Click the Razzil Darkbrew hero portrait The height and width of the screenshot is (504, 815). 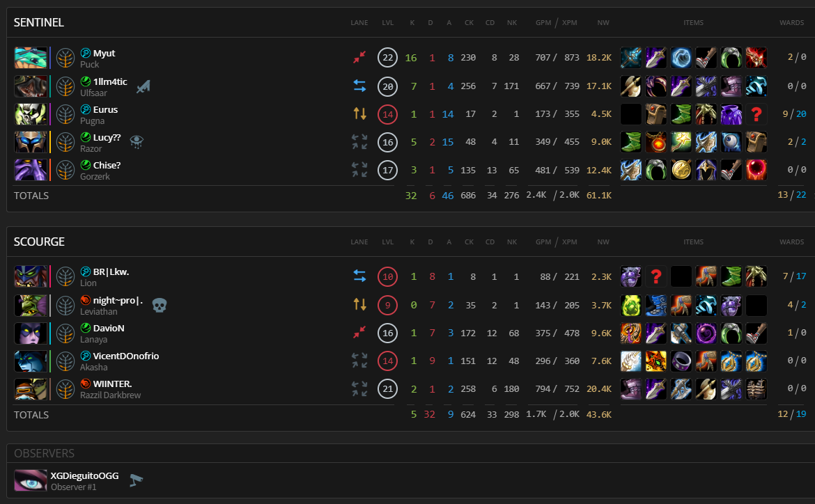click(31, 388)
